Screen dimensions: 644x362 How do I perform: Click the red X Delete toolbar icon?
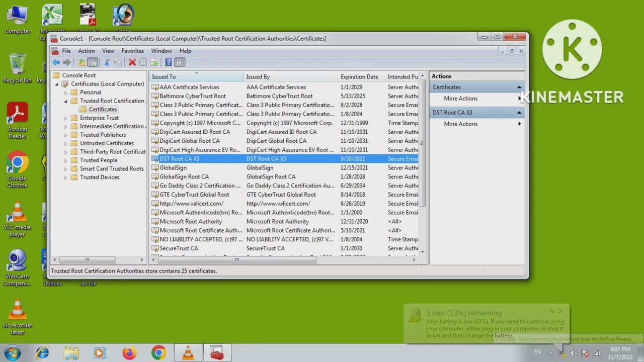tap(132, 62)
